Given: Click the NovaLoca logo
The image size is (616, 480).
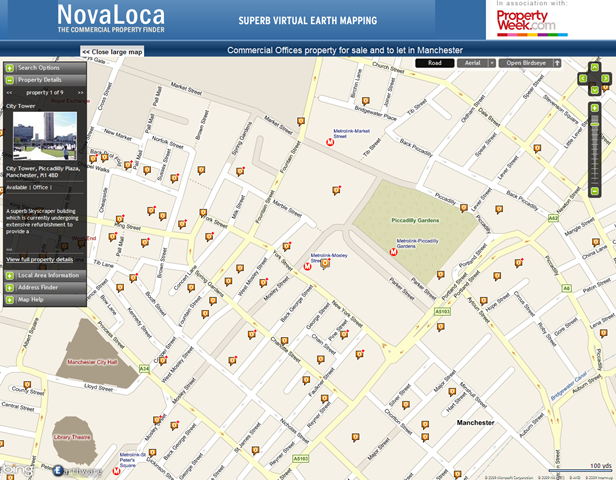Looking at the screenshot, I should (x=111, y=18).
